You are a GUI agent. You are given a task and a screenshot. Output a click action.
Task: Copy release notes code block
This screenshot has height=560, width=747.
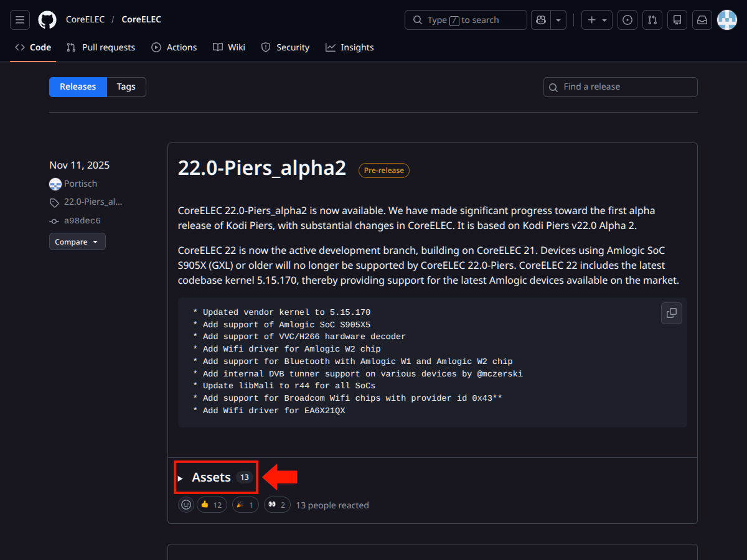pyautogui.click(x=672, y=313)
